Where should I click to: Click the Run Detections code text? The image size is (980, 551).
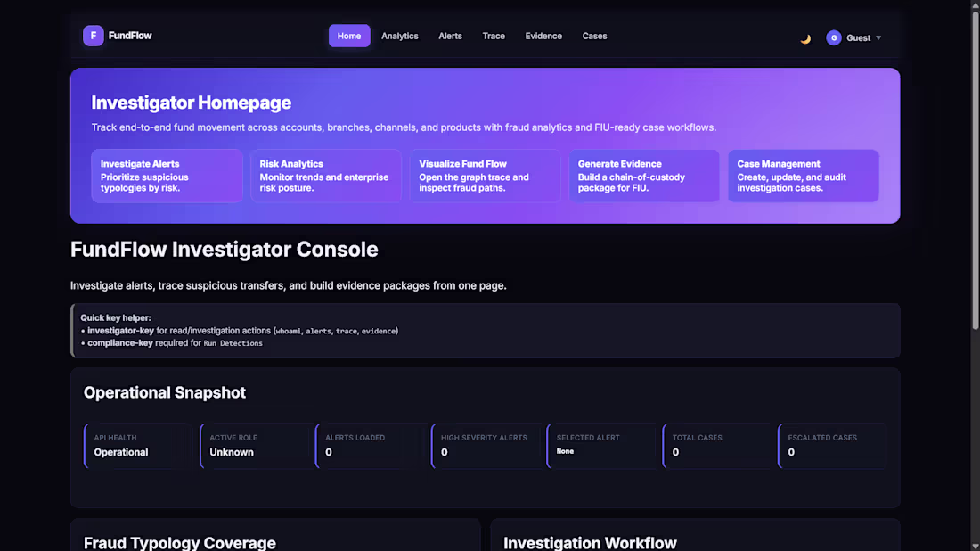(233, 343)
